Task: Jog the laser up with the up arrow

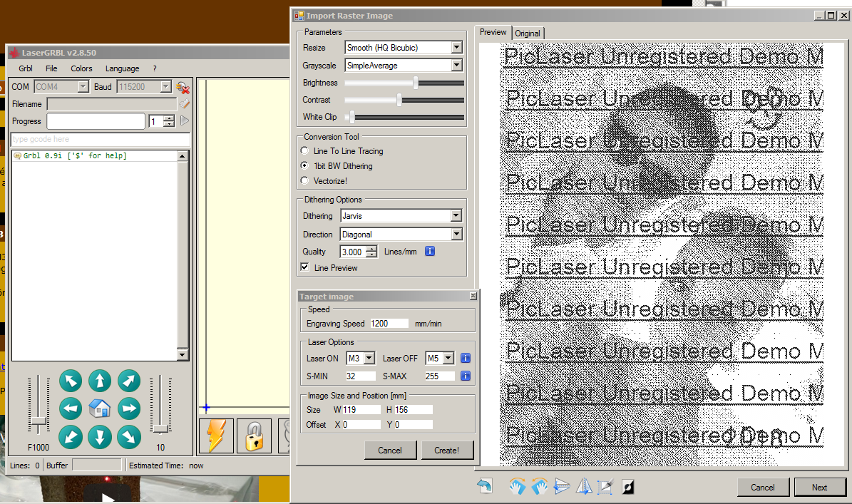Action: click(100, 381)
